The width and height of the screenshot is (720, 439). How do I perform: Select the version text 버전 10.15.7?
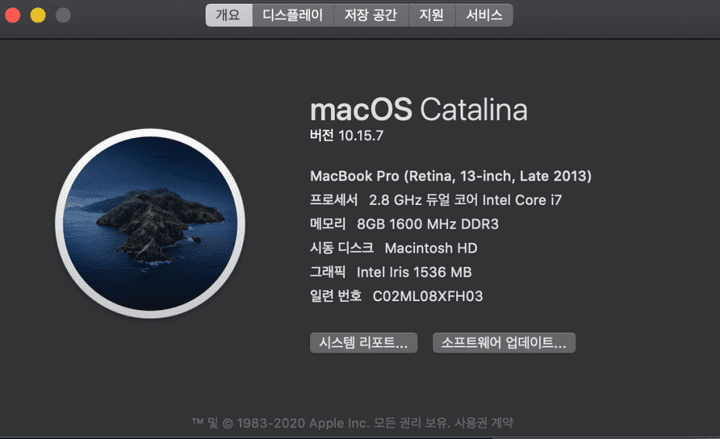coord(347,135)
